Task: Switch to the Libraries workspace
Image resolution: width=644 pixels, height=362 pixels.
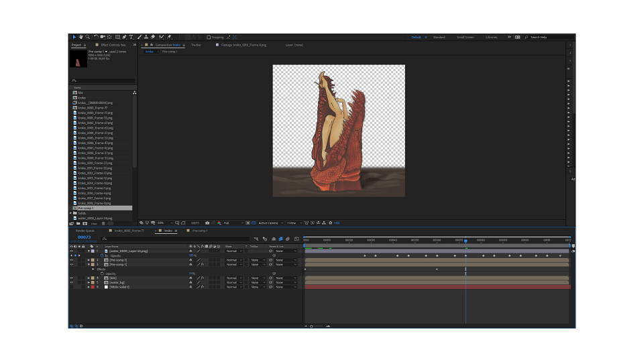Action: point(491,38)
